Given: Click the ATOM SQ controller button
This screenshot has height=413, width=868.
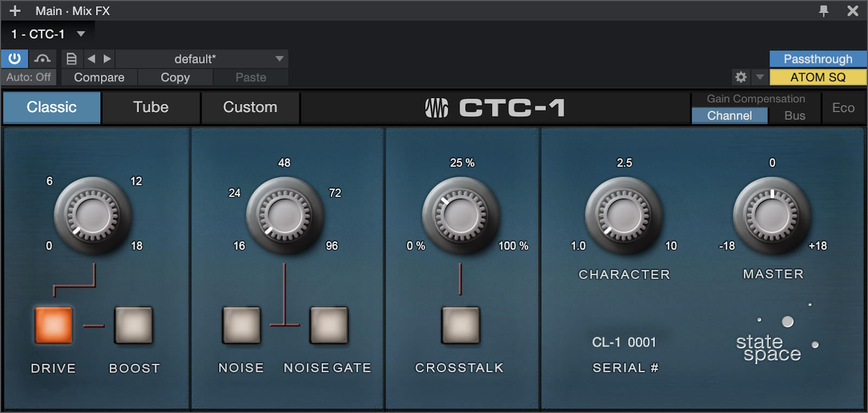Looking at the screenshot, I should click(x=818, y=77).
